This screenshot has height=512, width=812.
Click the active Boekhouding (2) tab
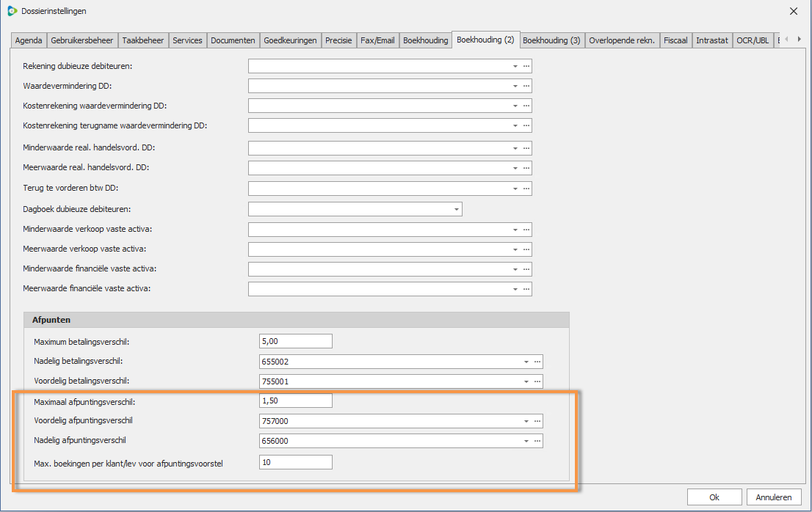point(486,40)
